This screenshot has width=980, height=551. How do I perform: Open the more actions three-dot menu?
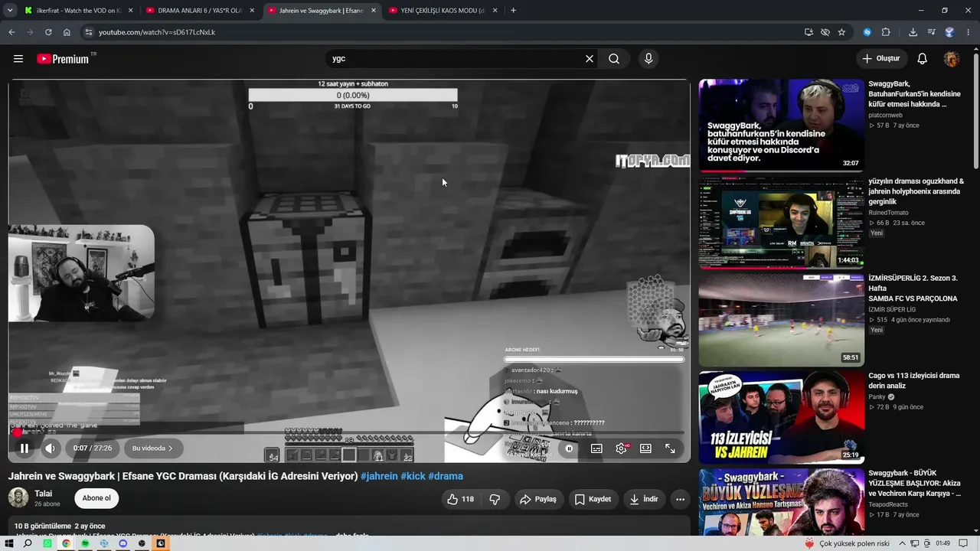click(680, 499)
